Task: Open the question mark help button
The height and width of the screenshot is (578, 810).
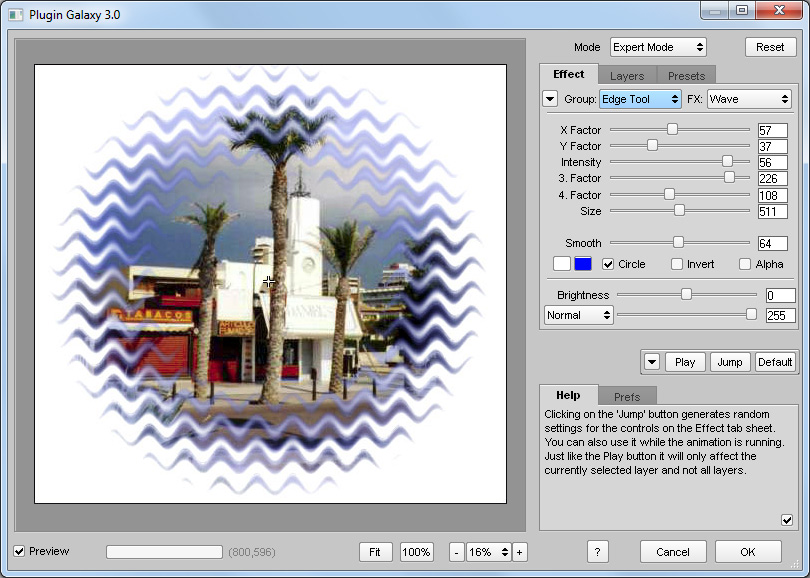Action: [x=596, y=552]
